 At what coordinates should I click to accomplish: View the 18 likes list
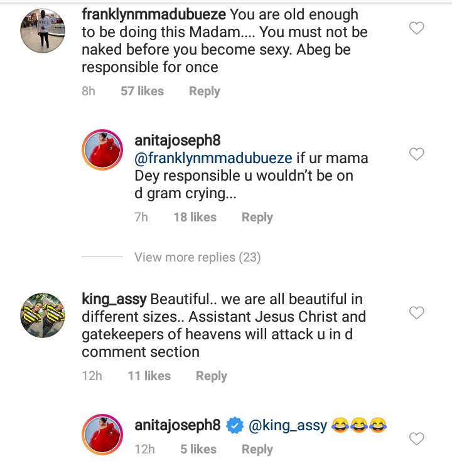(195, 218)
